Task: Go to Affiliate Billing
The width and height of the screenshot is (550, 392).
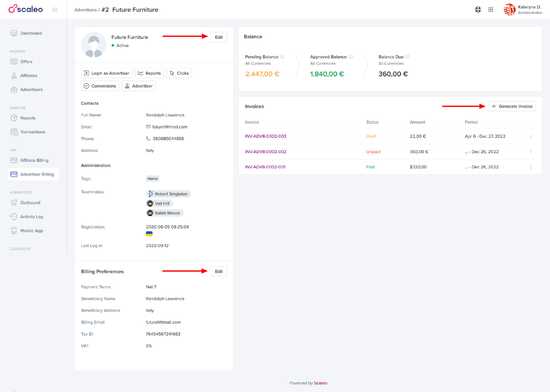Action: tap(29, 160)
